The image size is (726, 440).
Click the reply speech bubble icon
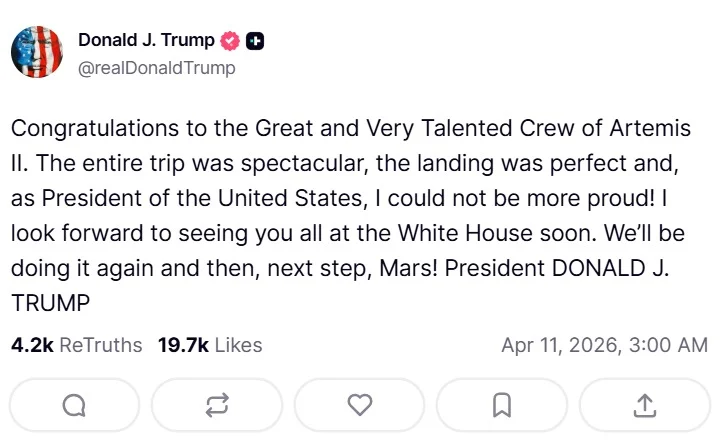click(74, 404)
